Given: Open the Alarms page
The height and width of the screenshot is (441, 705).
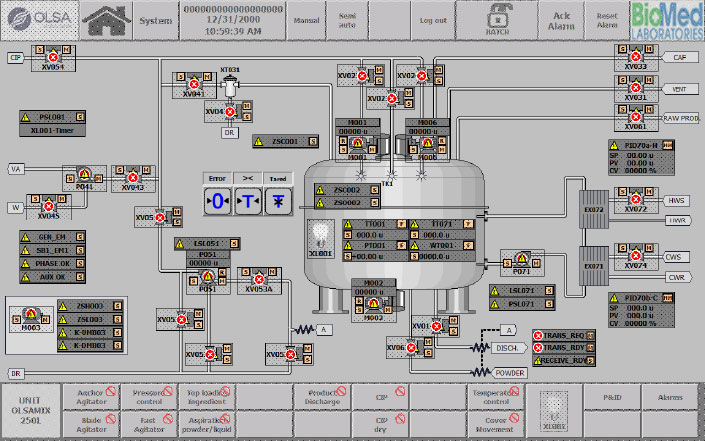Looking at the screenshot, I should point(669,397).
